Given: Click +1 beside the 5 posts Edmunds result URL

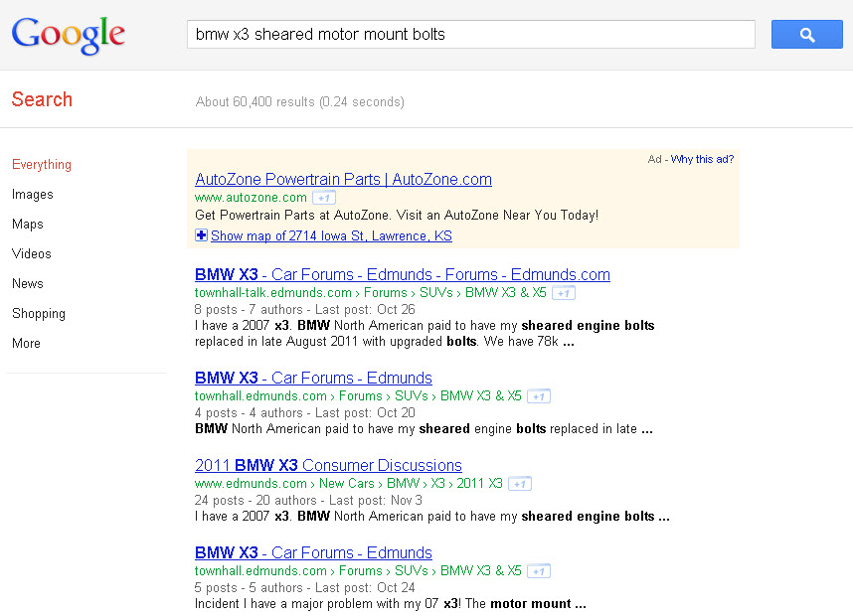Looking at the screenshot, I should click(x=539, y=571).
